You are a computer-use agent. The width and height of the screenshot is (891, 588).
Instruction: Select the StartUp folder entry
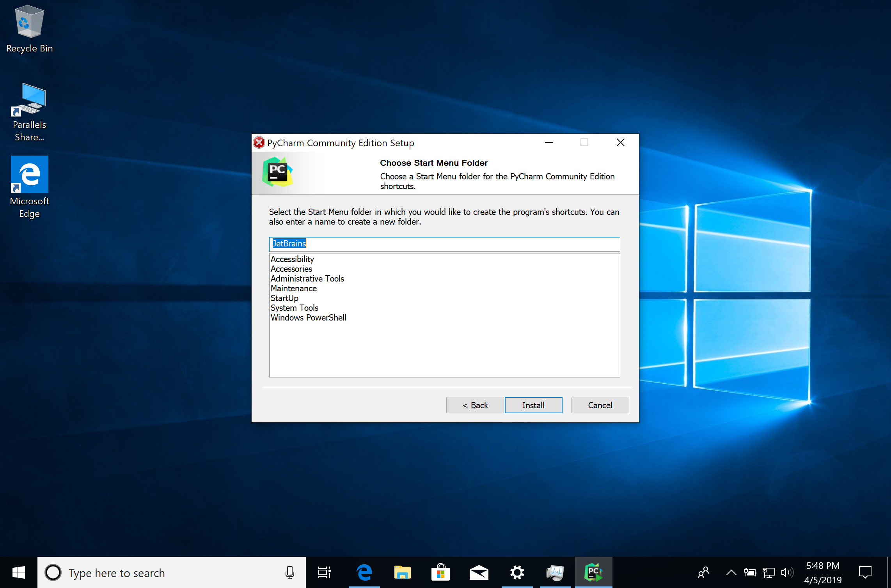pos(284,297)
